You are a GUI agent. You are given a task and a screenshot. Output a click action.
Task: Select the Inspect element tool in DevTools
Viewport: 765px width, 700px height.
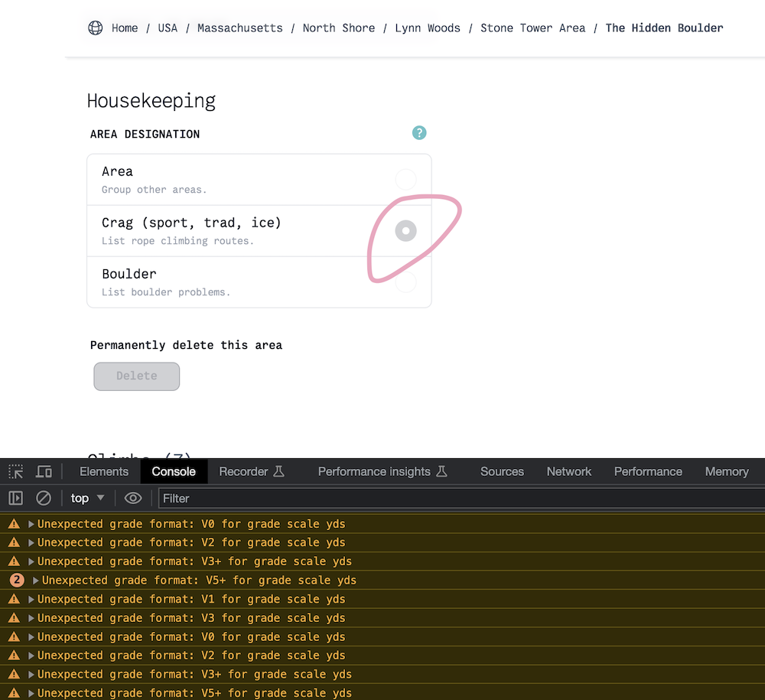15,471
